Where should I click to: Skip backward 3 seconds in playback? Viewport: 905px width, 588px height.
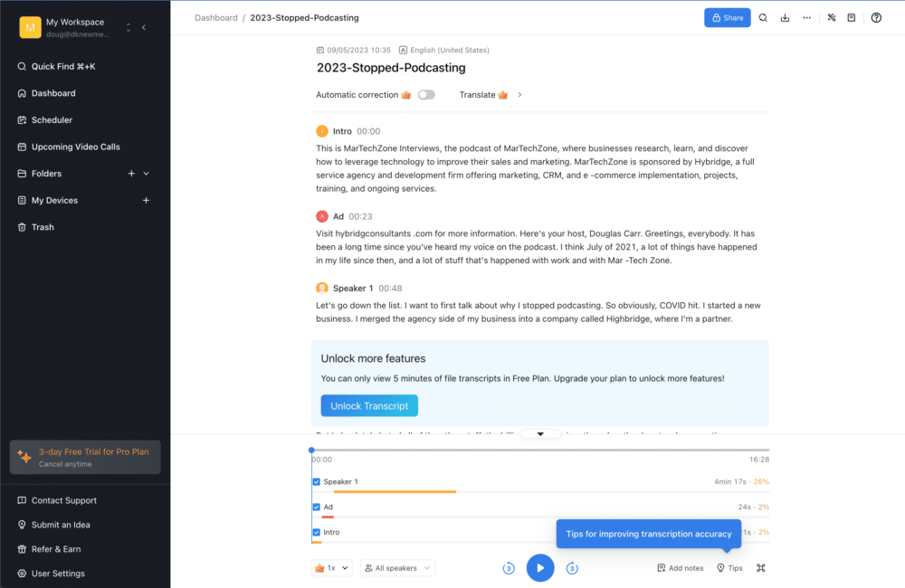(509, 568)
